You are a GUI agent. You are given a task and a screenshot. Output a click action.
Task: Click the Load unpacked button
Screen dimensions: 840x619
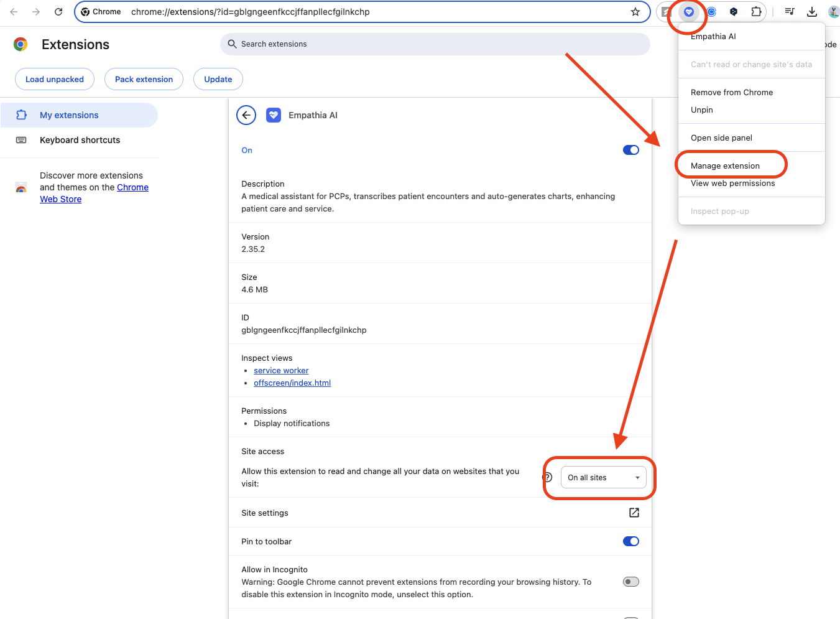coord(55,79)
